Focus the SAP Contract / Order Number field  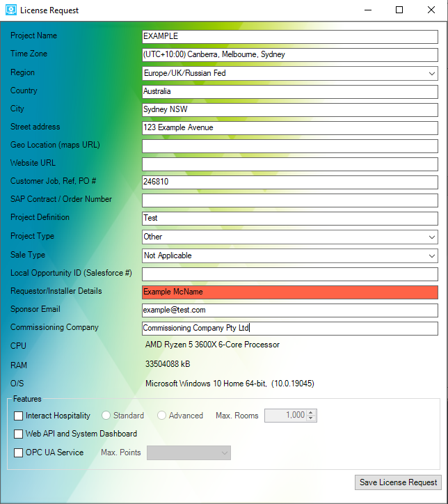point(289,200)
